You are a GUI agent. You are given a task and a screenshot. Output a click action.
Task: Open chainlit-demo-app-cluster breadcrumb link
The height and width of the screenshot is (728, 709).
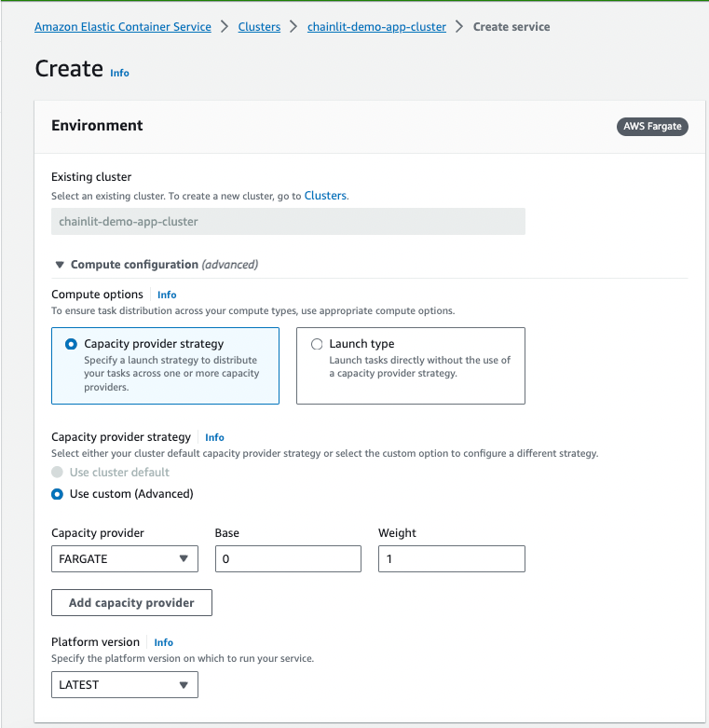[x=376, y=27]
